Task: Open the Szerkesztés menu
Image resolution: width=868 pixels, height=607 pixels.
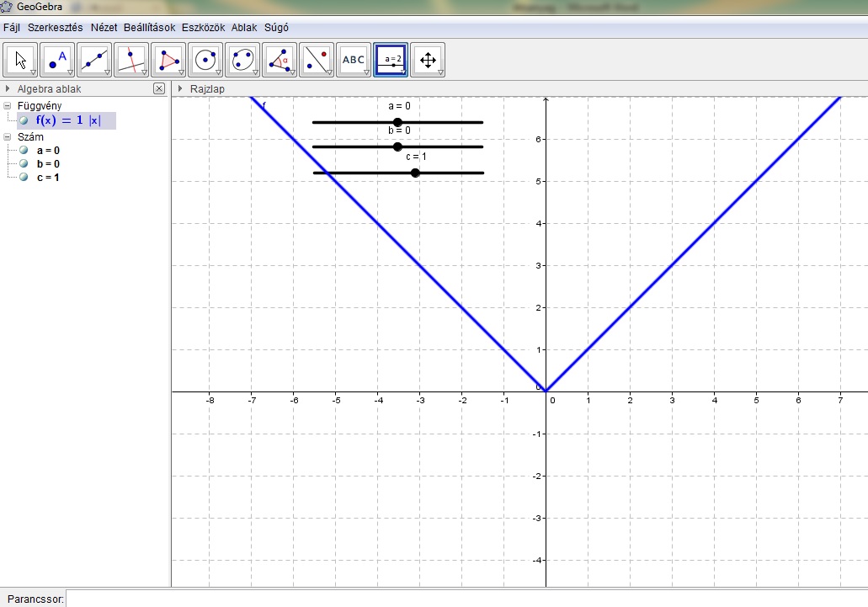Action: click(x=56, y=28)
